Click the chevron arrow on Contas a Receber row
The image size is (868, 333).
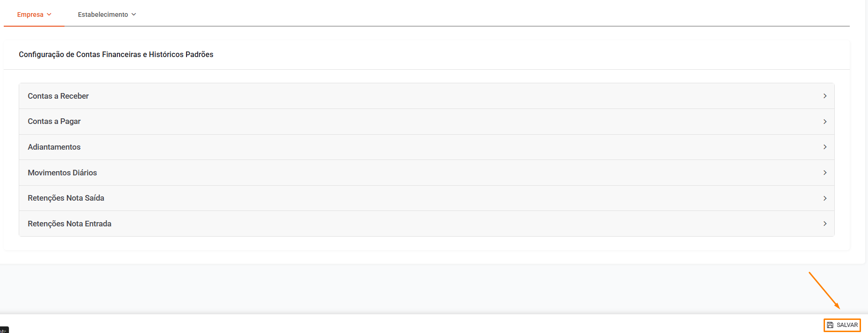pyautogui.click(x=825, y=96)
